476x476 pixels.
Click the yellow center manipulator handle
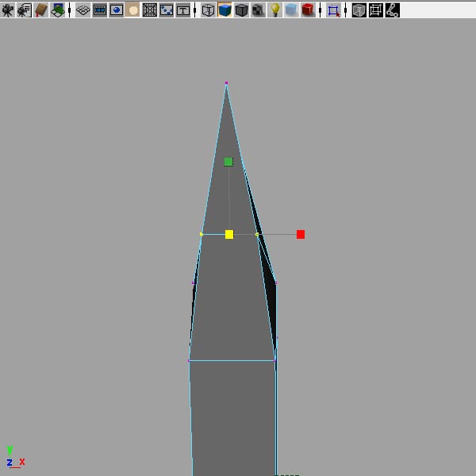pos(229,234)
